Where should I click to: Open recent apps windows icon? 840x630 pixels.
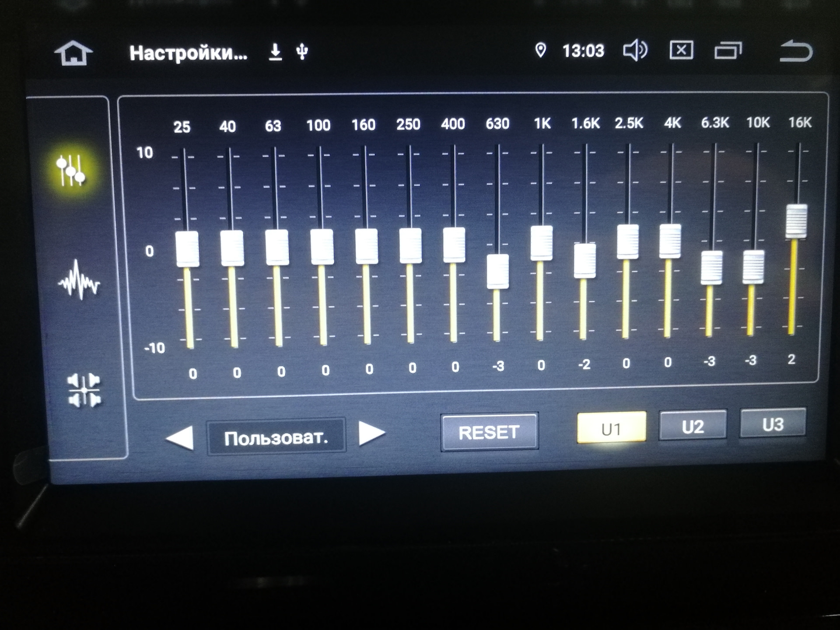point(728,50)
